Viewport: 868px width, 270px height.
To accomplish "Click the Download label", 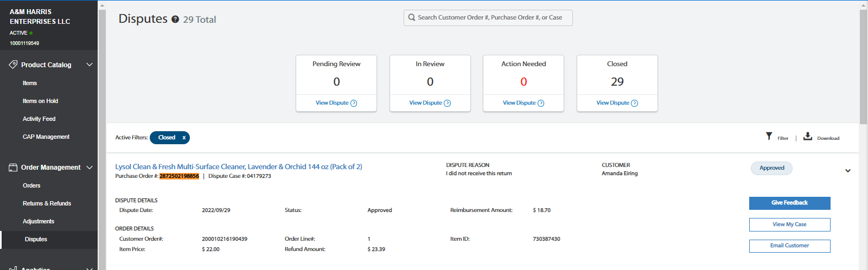I will (828, 138).
